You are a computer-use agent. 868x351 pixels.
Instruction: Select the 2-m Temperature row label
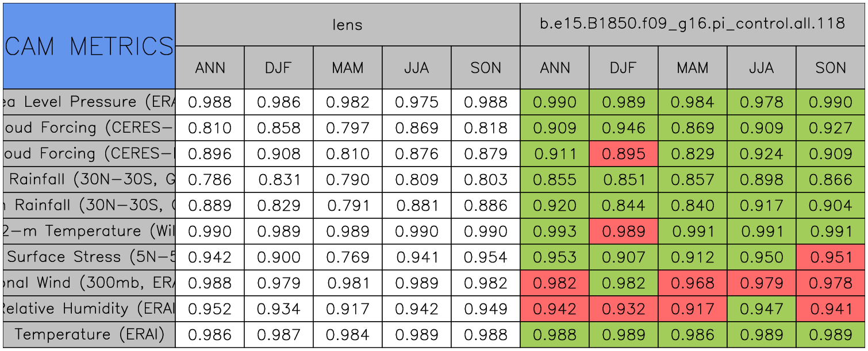tap(89, 231)
